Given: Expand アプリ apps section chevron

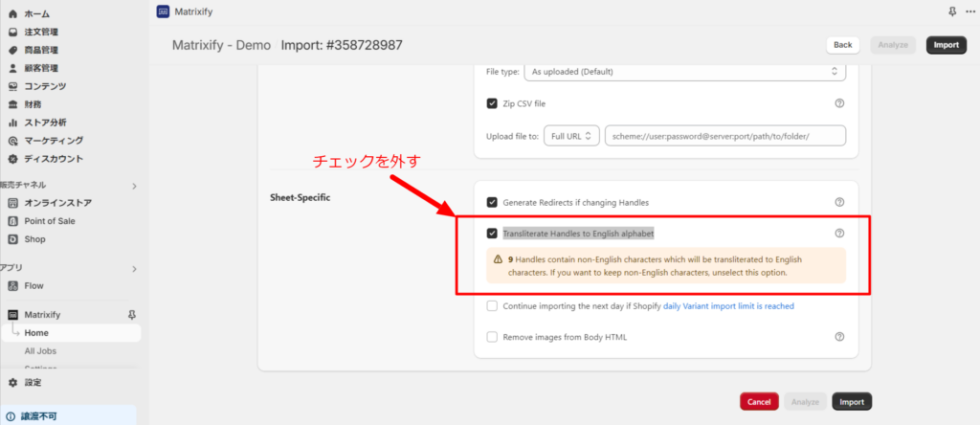Looking at the screenshot, I should coord(134,269).
